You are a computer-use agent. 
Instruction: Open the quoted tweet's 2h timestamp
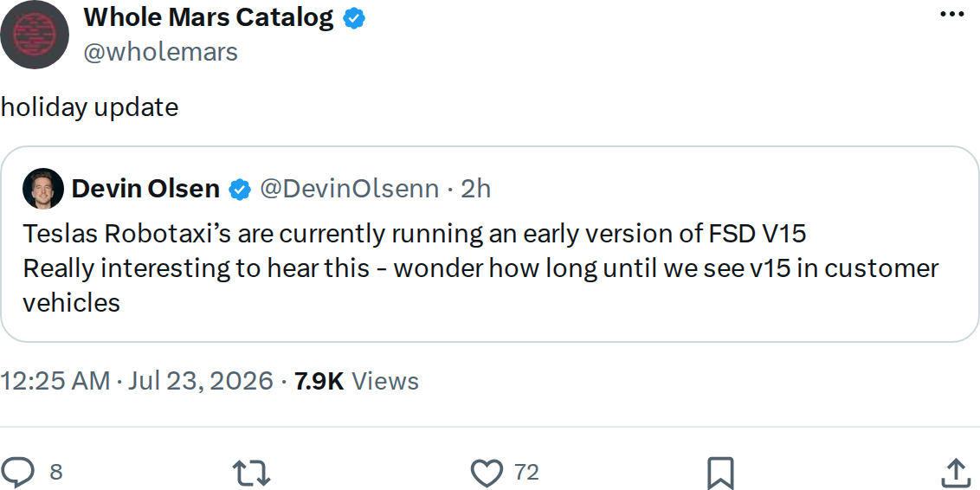point(475,189)
